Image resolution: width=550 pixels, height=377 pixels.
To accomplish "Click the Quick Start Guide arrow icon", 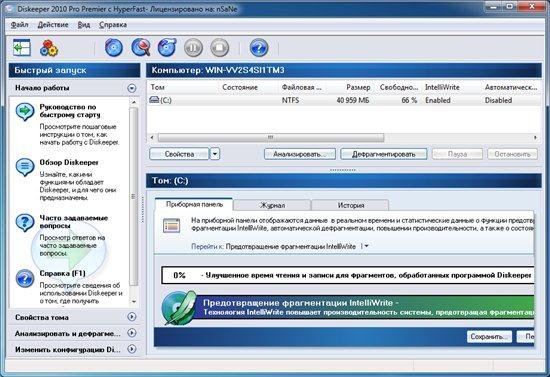I will pos(25,112).
